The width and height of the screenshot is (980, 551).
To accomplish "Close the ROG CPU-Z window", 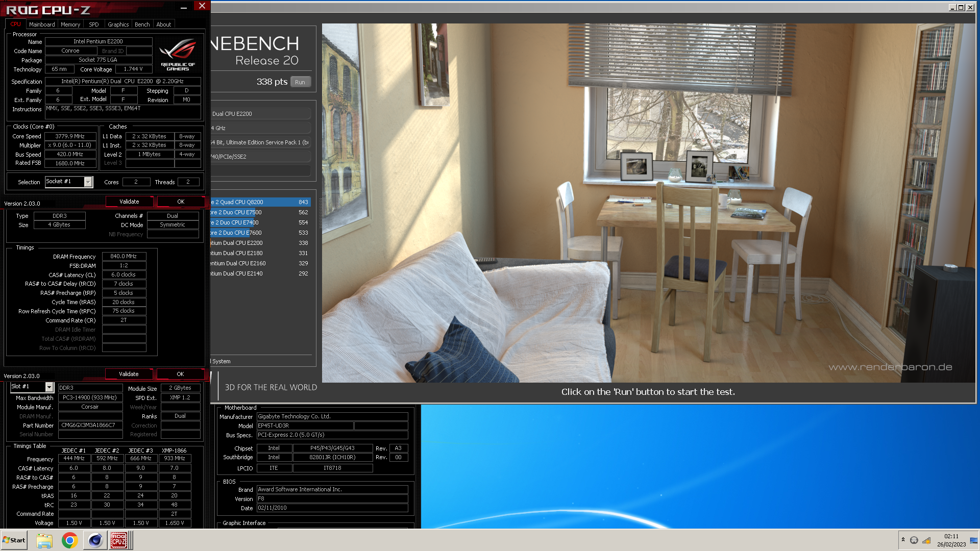I will tap(202, 6).
